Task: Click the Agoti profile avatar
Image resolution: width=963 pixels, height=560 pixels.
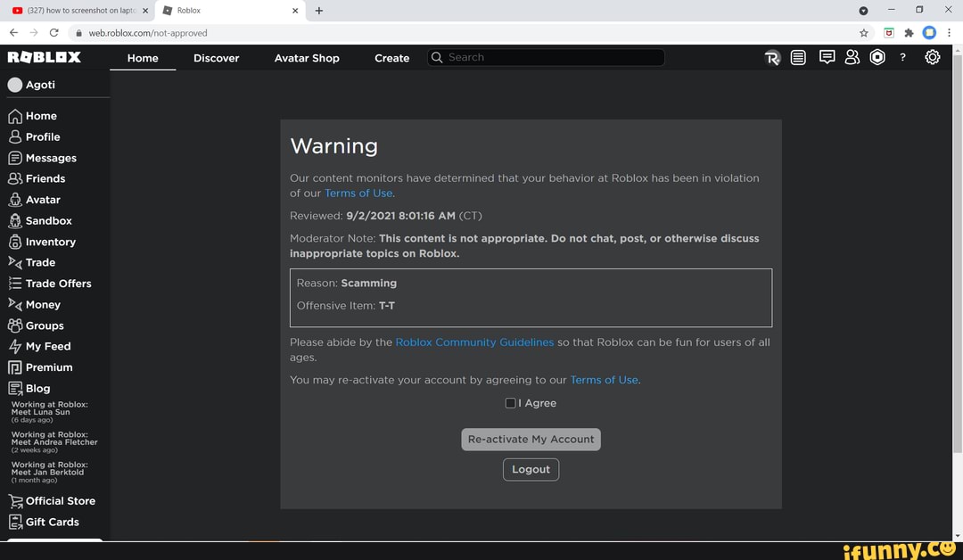Action: click(15, 85)
